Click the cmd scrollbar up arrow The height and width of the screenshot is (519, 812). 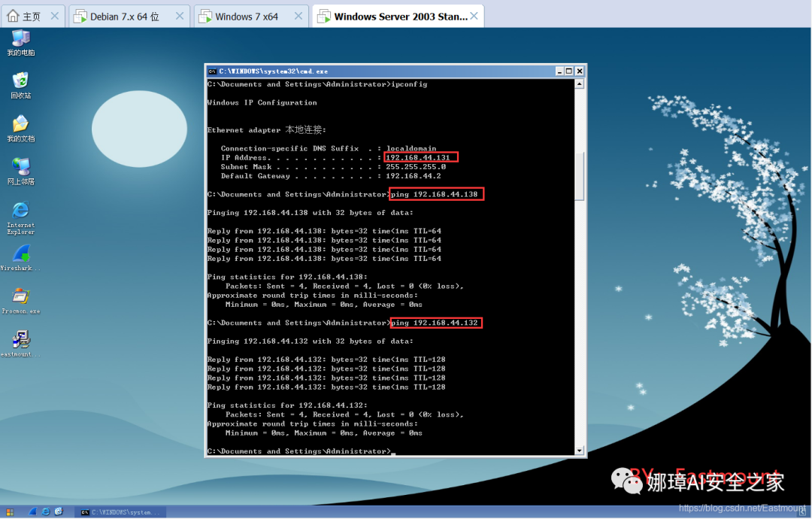coord(580,84)
